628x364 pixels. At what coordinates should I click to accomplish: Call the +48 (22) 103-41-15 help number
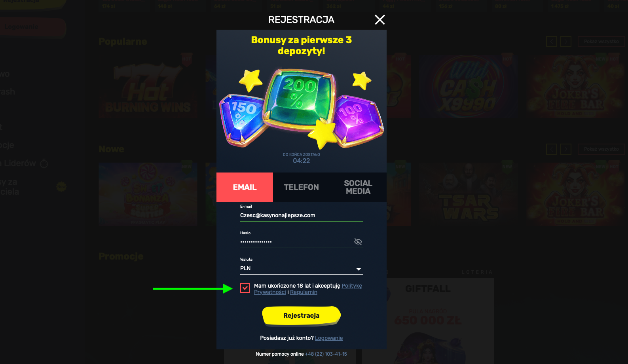click(326, 354)
